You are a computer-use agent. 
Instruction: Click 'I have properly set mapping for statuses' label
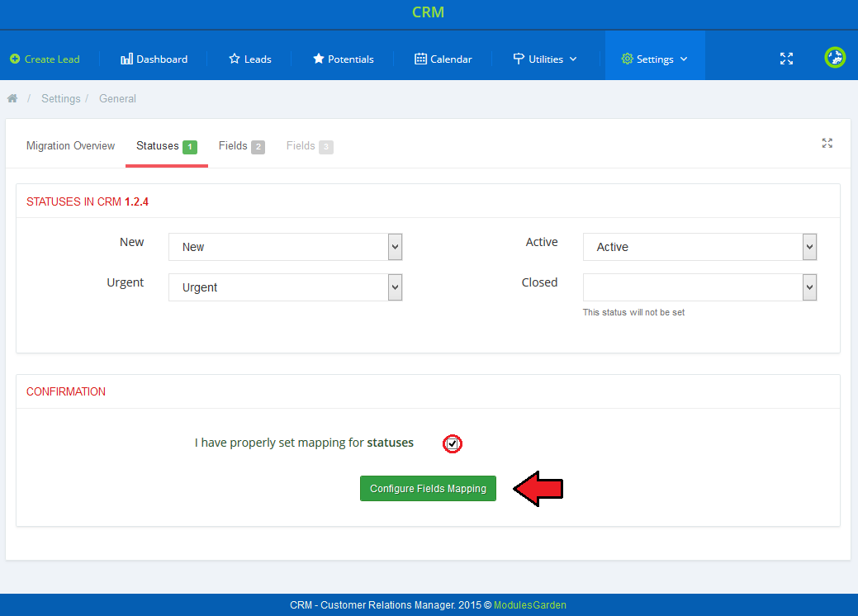tap(304, 443)
